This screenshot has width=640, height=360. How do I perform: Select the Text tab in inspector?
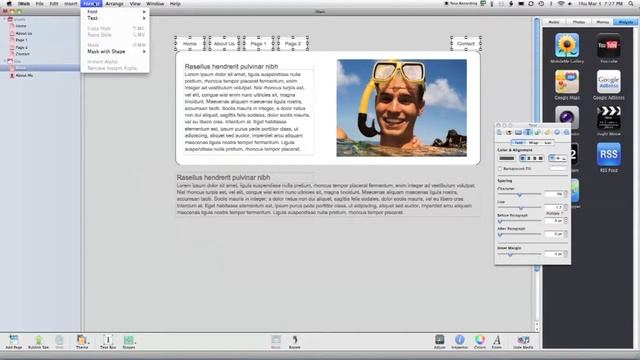(518, 142)
